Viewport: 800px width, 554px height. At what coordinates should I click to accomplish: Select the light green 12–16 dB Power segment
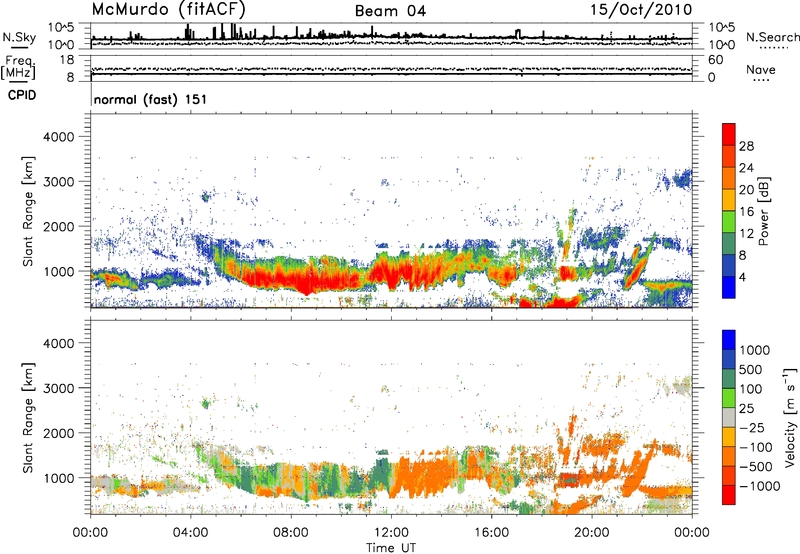coord(729,222)
